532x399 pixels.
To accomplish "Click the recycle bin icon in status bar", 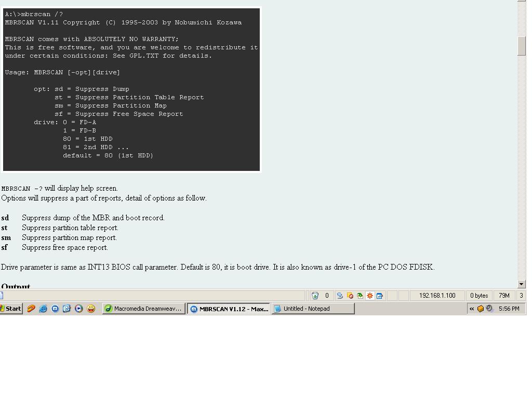I will pos(315,296).
